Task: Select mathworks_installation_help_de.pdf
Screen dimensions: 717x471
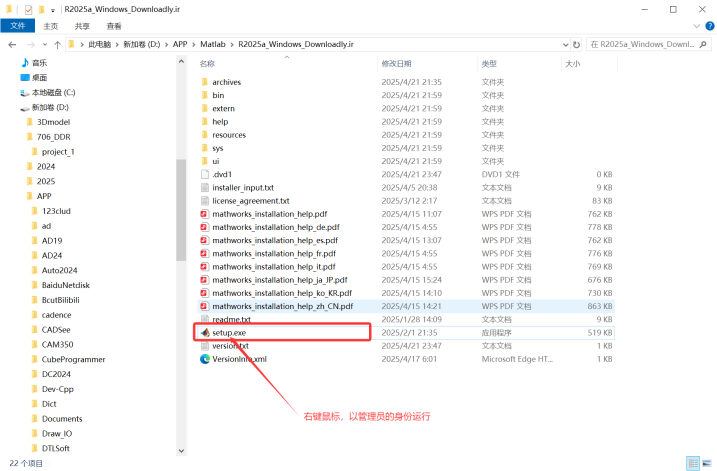Action: point(276,227)
